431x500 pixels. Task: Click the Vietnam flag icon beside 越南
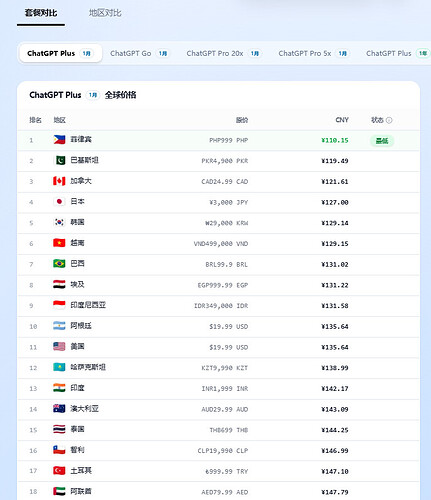[x=59, y=243]
